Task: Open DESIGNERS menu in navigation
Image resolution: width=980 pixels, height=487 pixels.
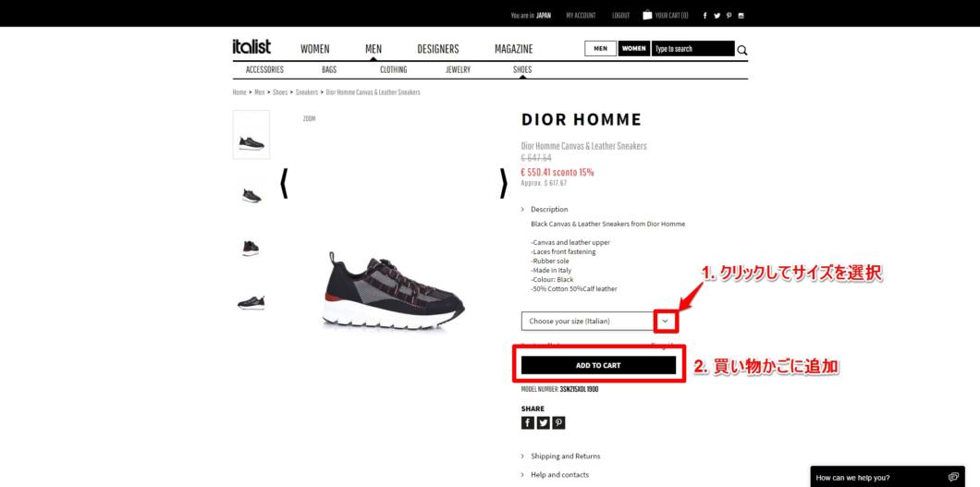Action: 438,49
